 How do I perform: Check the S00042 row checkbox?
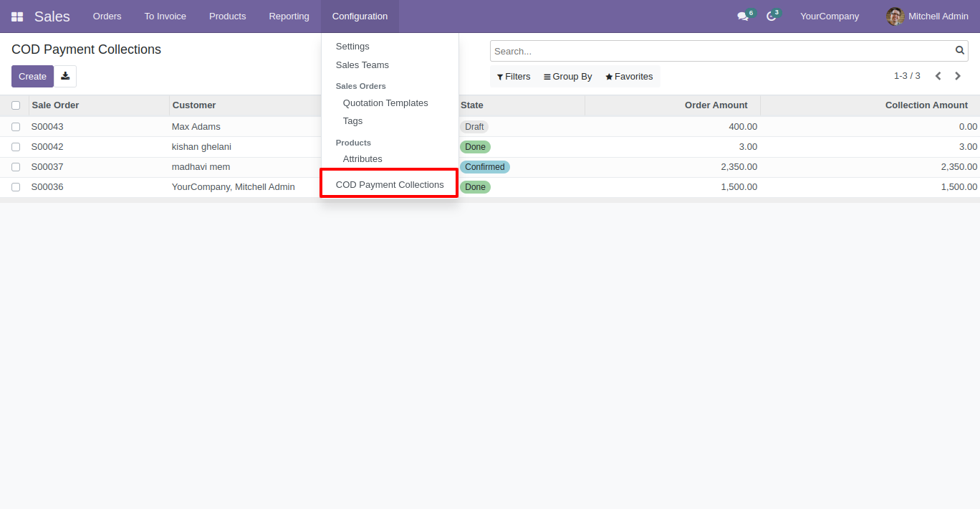pos(16,147)
